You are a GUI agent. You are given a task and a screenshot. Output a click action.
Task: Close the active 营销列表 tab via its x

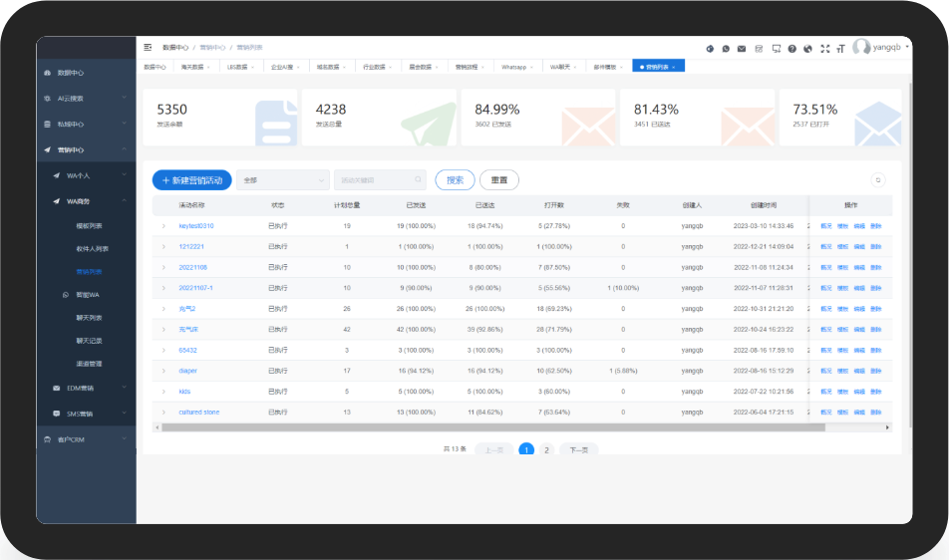674,67
